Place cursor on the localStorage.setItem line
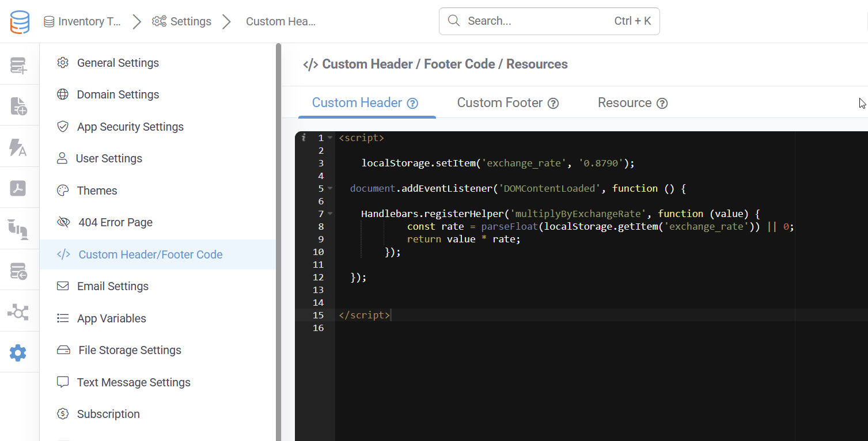This screenshot has height=441, width=868. click(498, 163)
